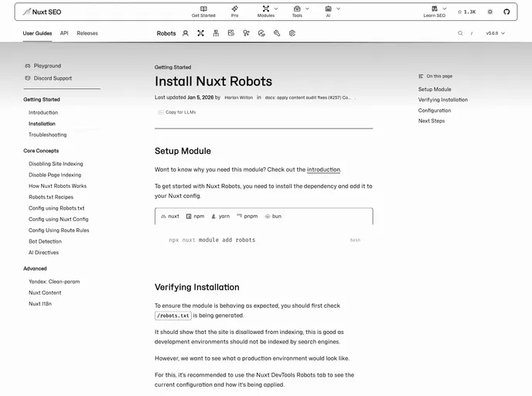Click the sitemap hierarchy module icon
Screen dimensions: 532x396
click(x=216, y=33)
